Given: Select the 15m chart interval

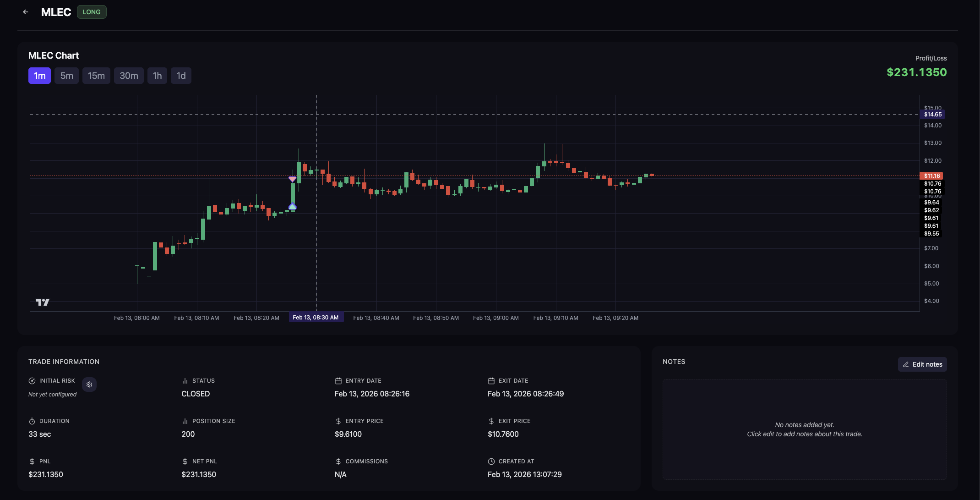Looking at the screenshot, I should point(96,76).
